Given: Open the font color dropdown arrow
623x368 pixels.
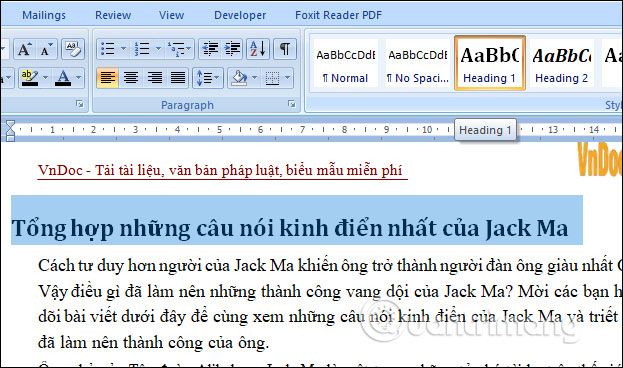Looking at the screenshot, I should point(79,77).
